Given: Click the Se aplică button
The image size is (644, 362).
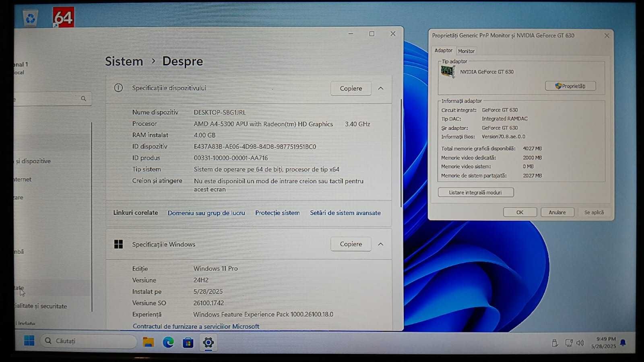Looking at the screenshot, I should (x=594, y=212).
